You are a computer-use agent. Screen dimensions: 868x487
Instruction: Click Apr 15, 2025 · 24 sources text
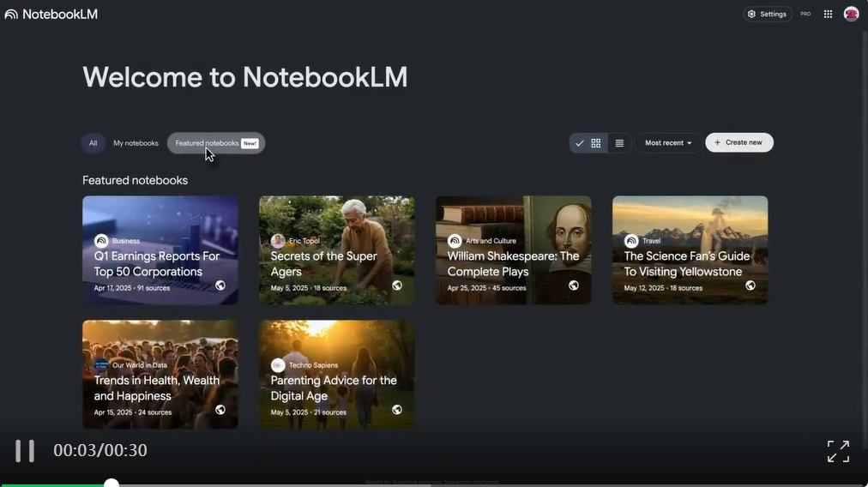[133, 412]
